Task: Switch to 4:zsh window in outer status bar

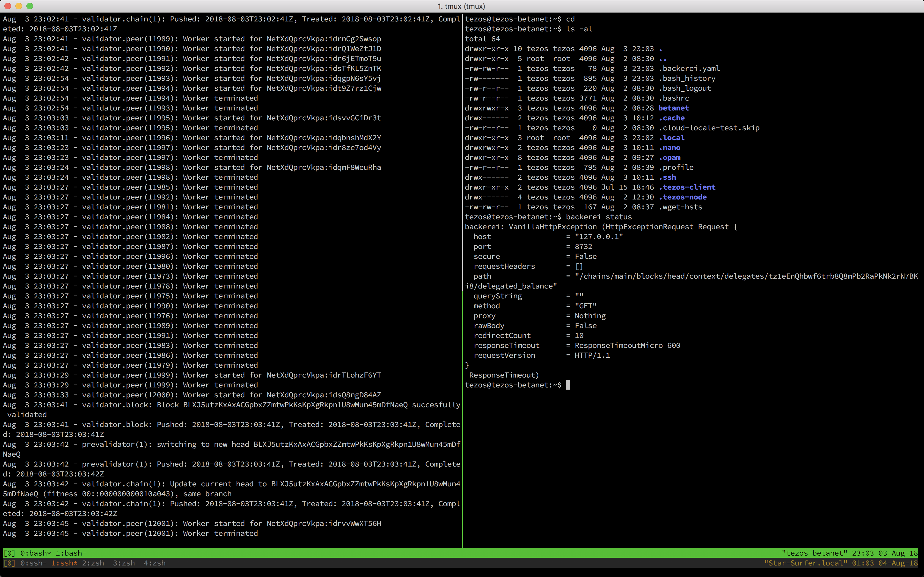Action: pos(154,563)
